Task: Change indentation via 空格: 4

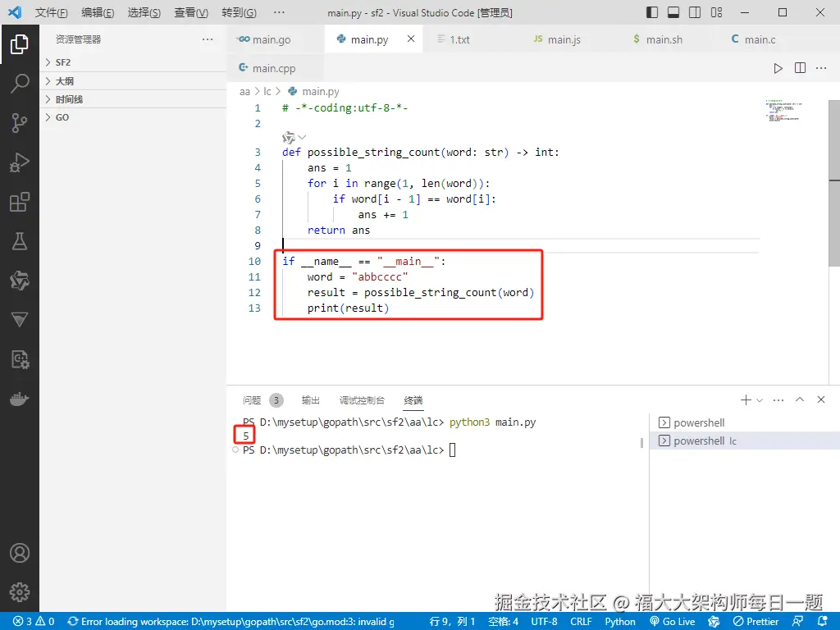Action: click(x=503, y=622)
